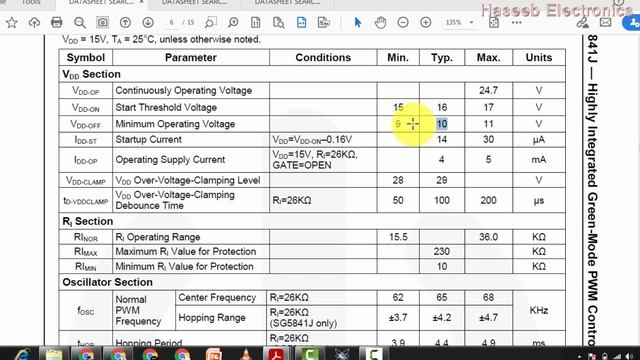Click the 'mA' units cell
640x360 pixels.
(x=539, y=160)
